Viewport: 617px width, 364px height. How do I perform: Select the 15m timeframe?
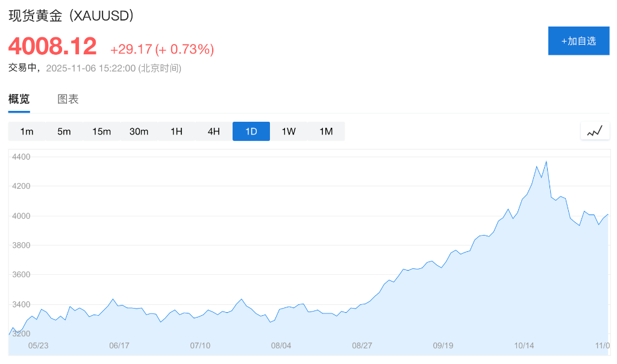(101, 131)
